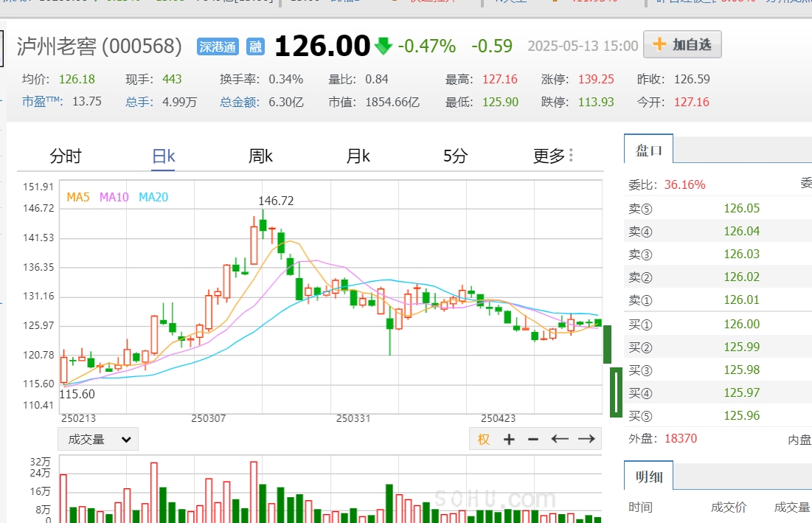Move chart right with right arrow

click(586, 439)
